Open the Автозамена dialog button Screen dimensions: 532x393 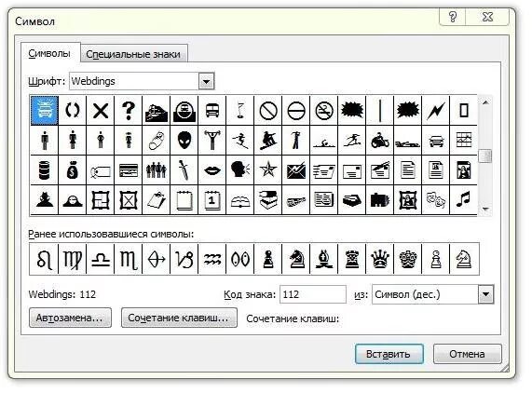coord(70,318)
